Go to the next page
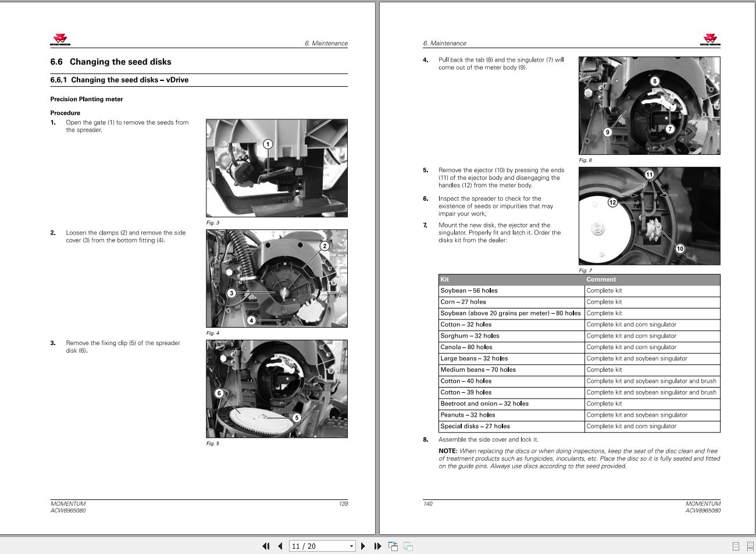The image size is (756, 554). (363, 546)
